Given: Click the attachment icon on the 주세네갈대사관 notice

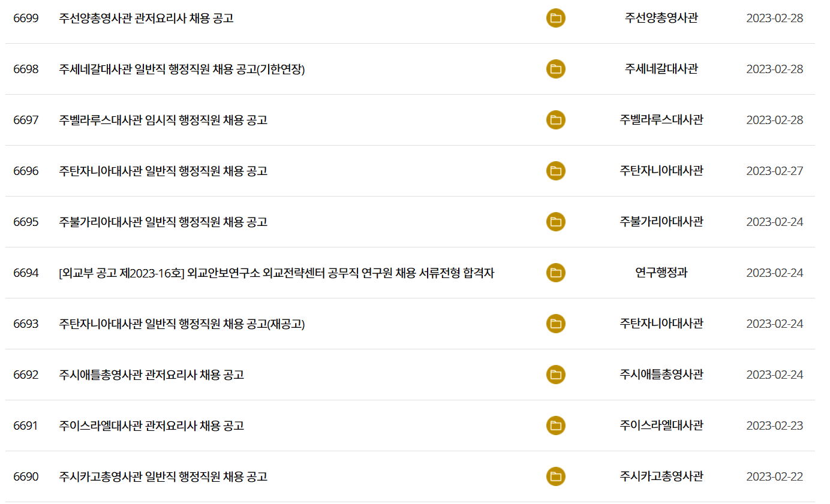Looking at the screenshot, I should [x=555, y=69].
